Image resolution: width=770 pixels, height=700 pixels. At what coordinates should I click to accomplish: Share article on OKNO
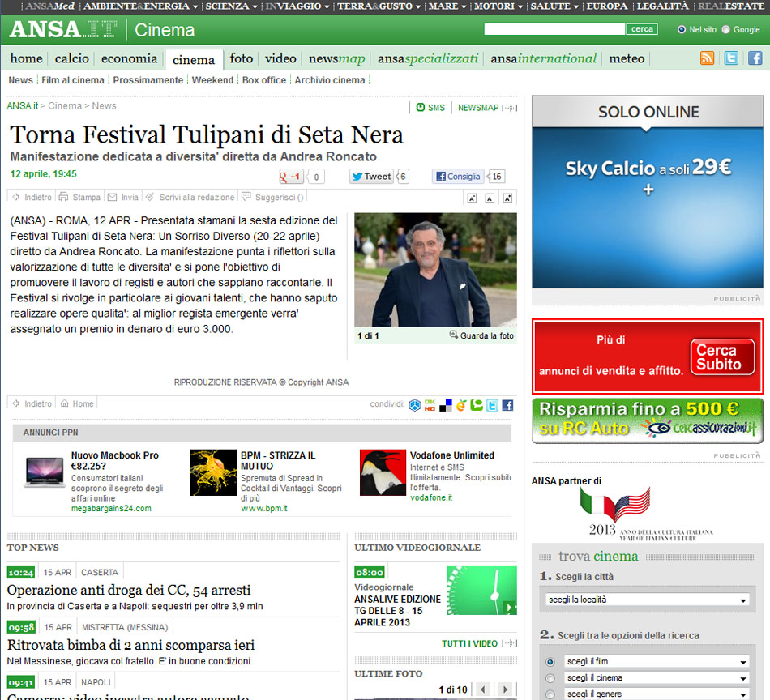(430, 405)
